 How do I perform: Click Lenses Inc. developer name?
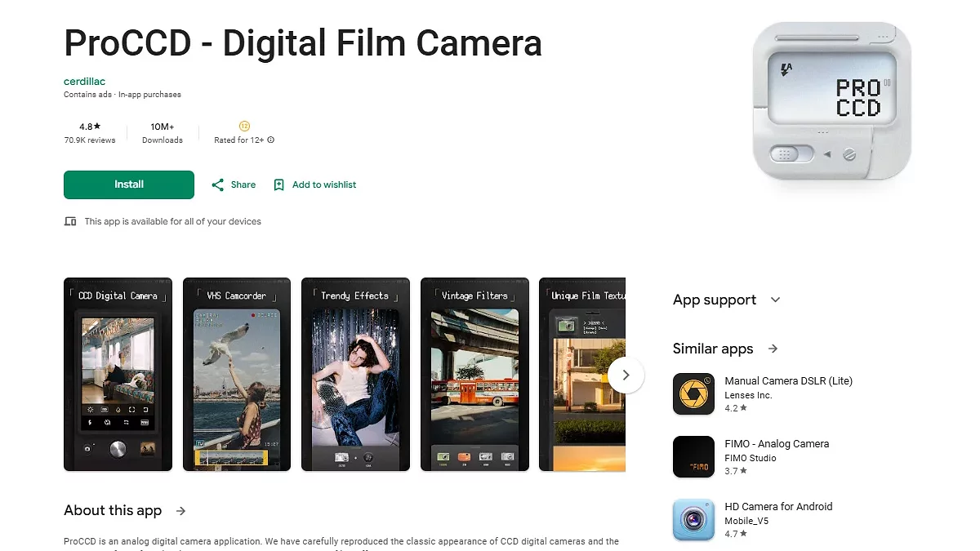749,396
